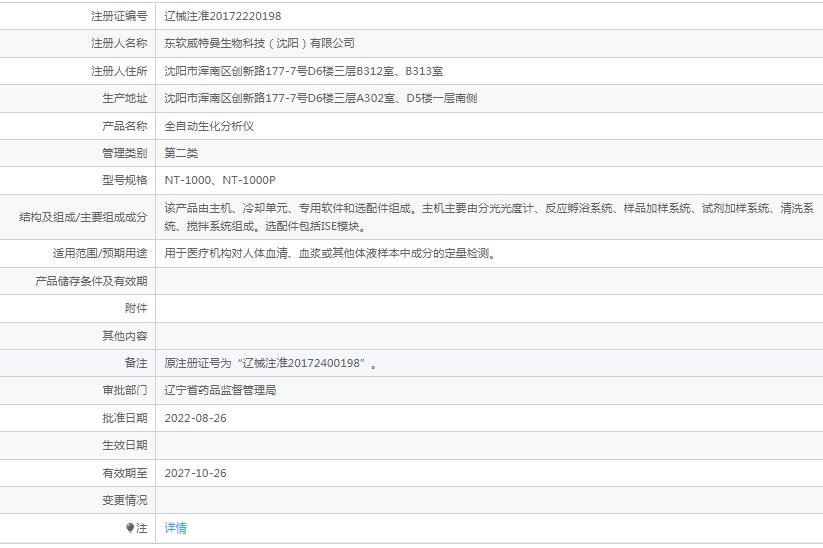Viewport: 823px width, 548px height.
Task: Click the 适用范围/预期用途 label
Action: coord(100,254)
